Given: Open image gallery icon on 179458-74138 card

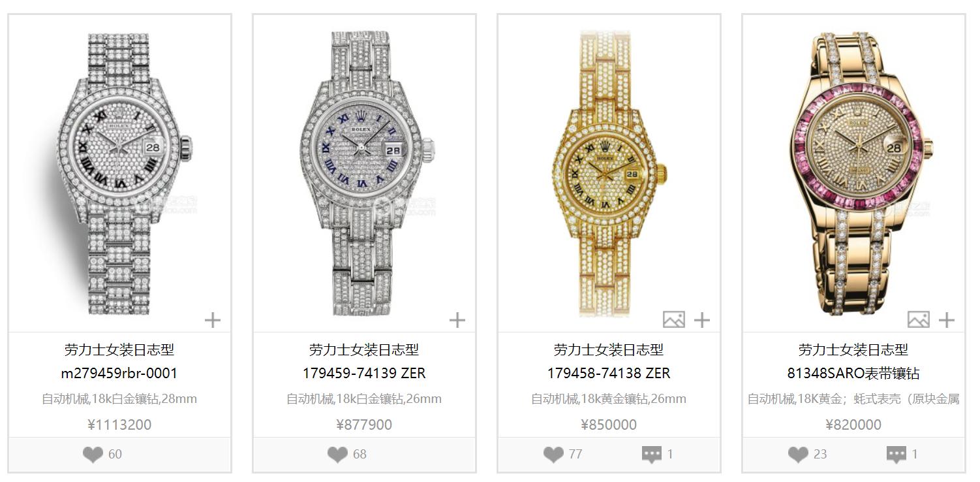Looking at the screenshot, I should coord(674,319).
